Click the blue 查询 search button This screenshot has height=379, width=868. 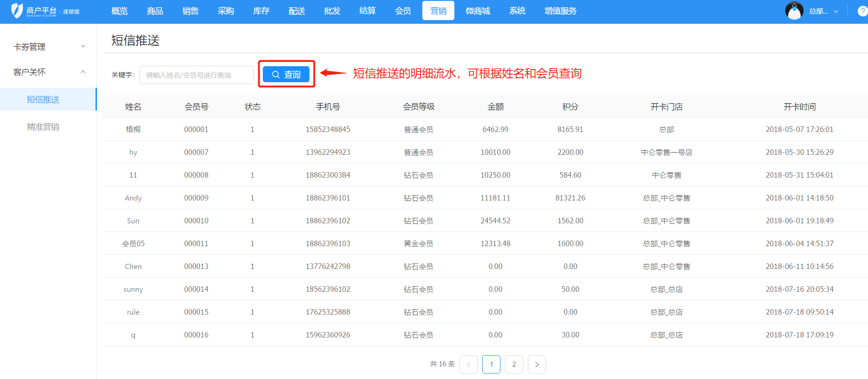click(286, 74)
